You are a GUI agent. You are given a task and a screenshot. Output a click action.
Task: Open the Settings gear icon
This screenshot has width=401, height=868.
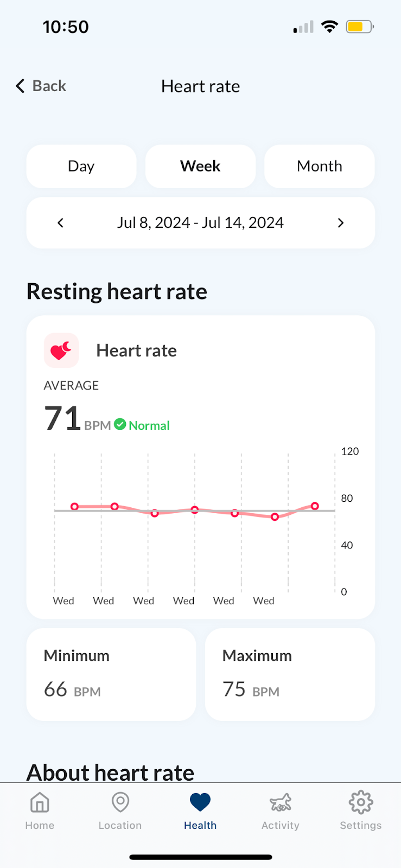point(361,802)
